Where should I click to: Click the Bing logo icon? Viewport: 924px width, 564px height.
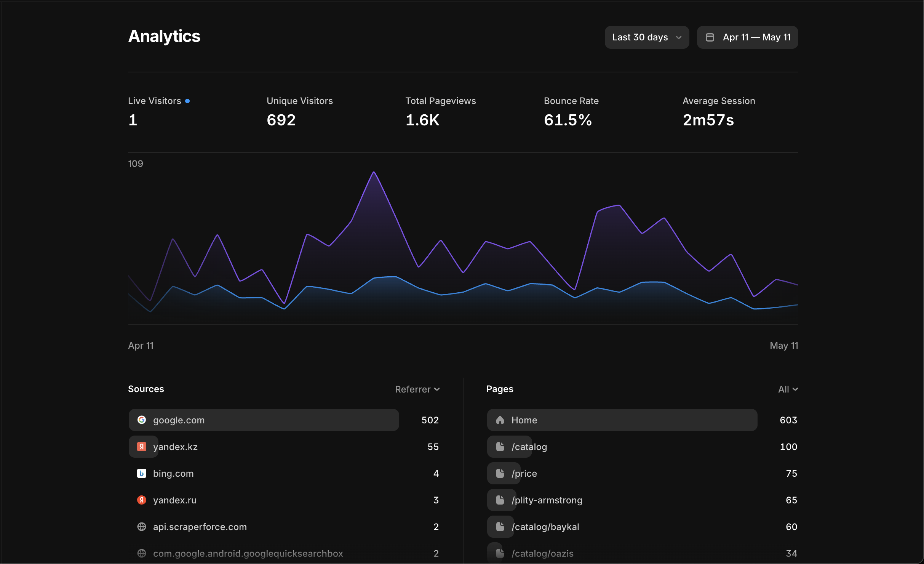142,473
